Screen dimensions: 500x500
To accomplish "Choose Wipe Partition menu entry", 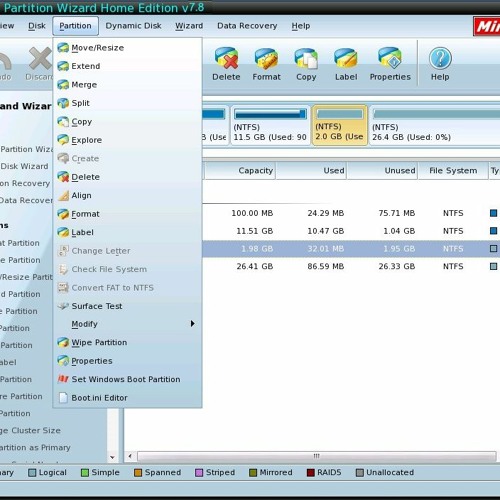I will (127, 342).
